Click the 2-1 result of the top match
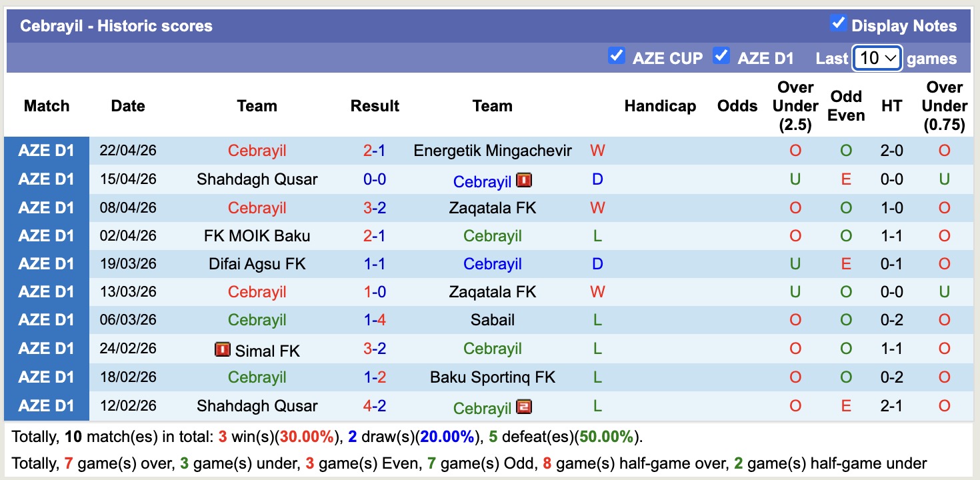 click(x=375, y=150)
